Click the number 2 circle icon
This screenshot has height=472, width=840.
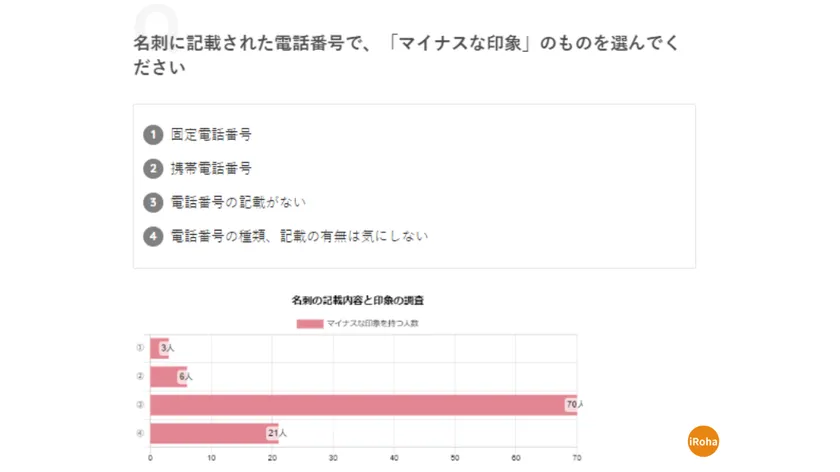153,168
